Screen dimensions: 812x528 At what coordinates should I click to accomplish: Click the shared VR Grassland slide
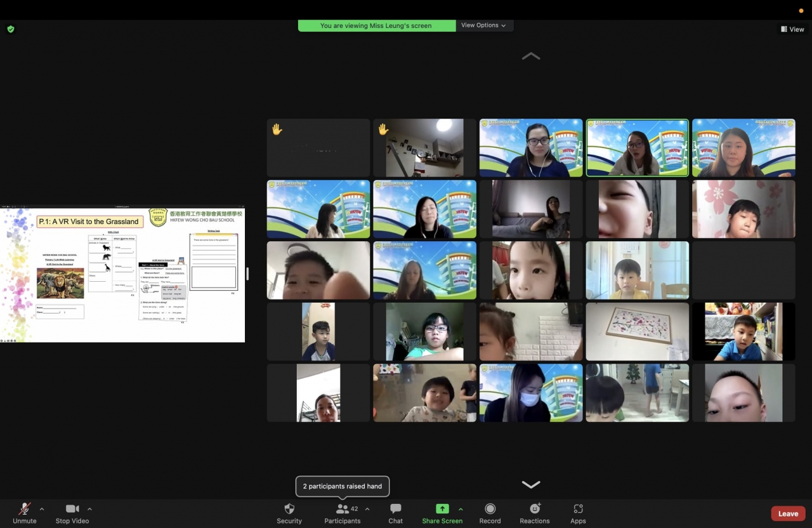(122, 275)
